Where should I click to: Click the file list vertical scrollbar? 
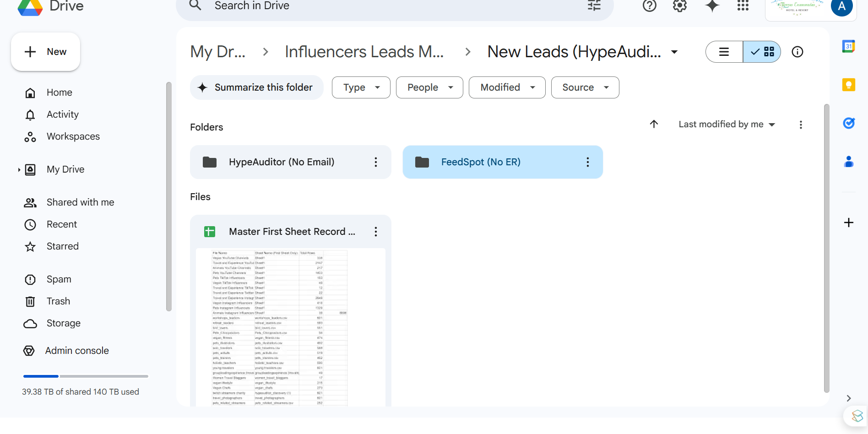tap(826, 248)
